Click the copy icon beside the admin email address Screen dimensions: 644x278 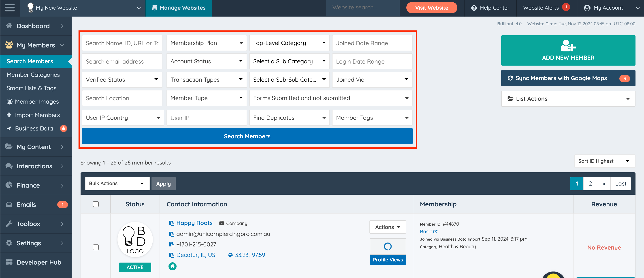click(171, 234)
